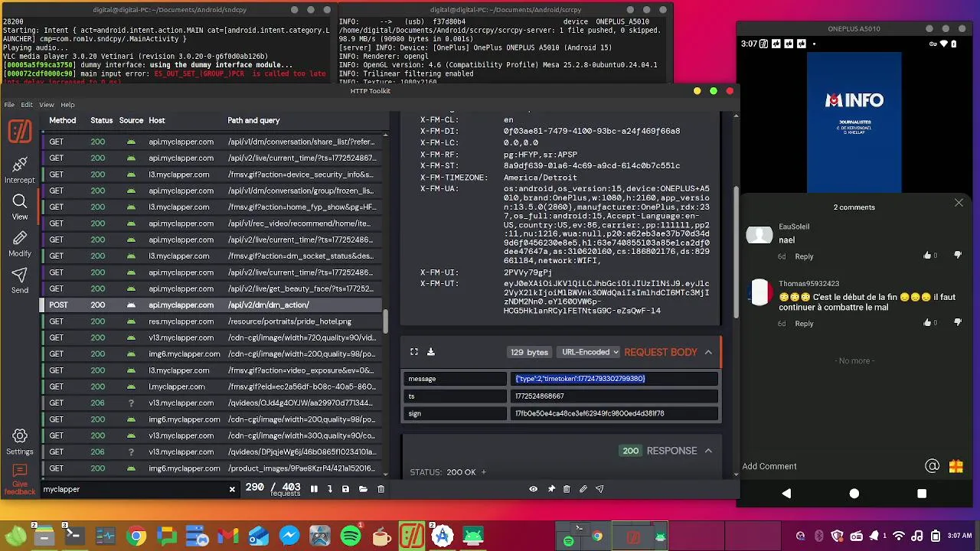Dislike EauSoleil's comment
Screen dimensions: 980x551
[x=957, y=256]
